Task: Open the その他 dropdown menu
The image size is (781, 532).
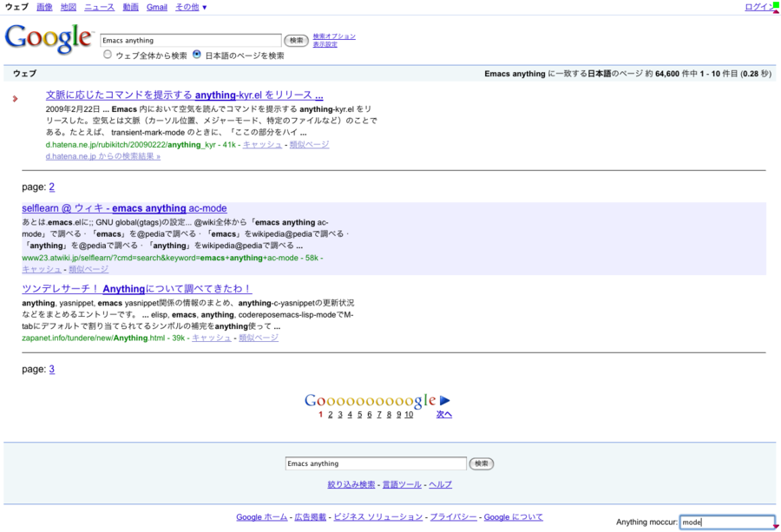Action: tap(191, 7)
